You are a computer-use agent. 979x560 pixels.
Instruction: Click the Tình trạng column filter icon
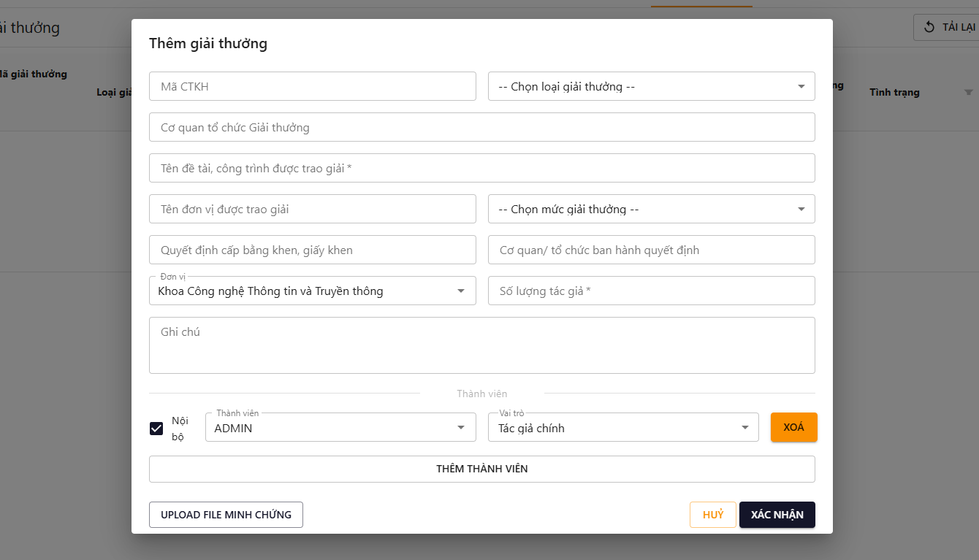(969, 93)
